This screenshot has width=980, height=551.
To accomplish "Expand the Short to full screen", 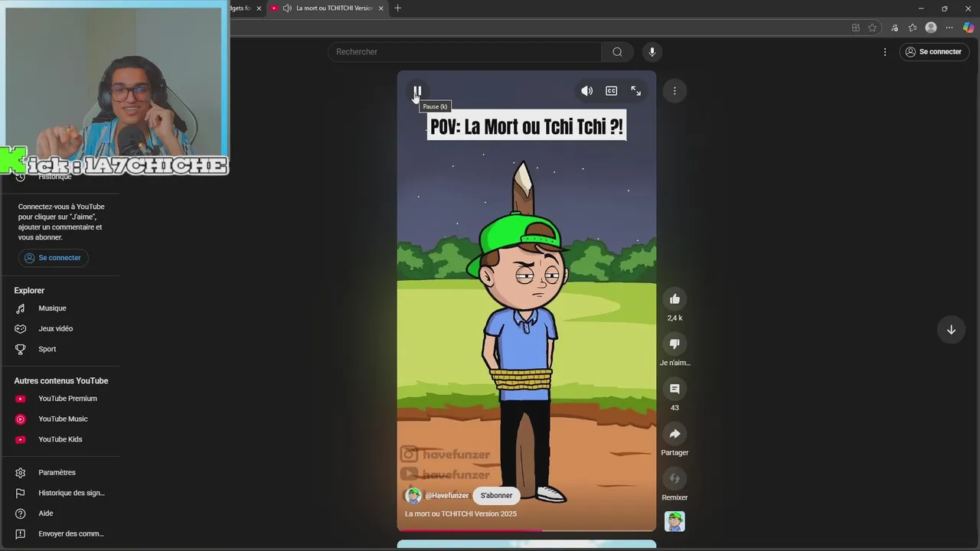I will [x=635, y=91].
